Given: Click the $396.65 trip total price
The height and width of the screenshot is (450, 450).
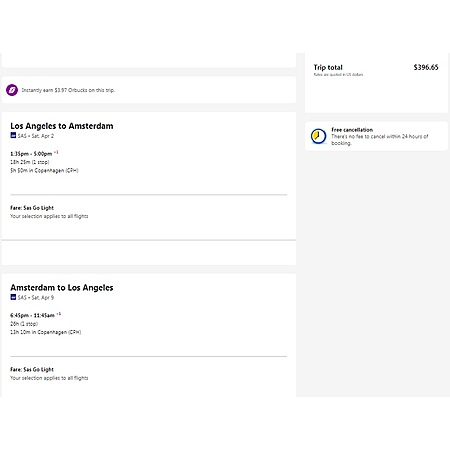Looking at the screenshot, I should coord(426,67).
